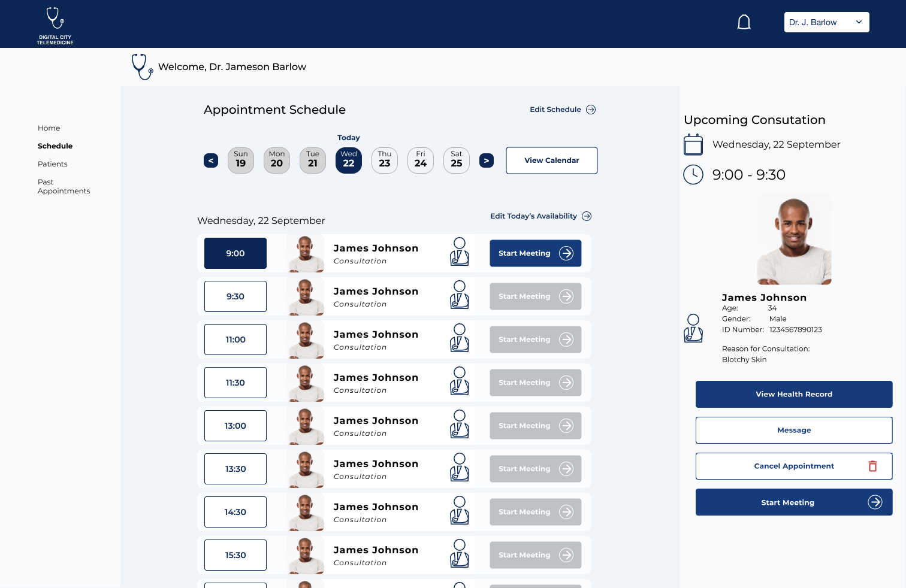Open View Health Record for James Johnson
Image resolution: width=906 pixels, height=588 pixels.
794,394
